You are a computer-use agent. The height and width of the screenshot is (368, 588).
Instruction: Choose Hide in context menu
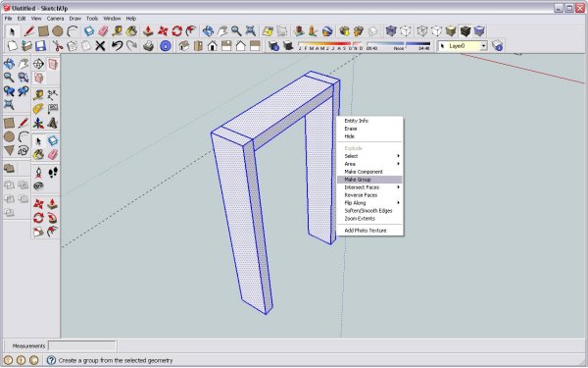[369, 136]
